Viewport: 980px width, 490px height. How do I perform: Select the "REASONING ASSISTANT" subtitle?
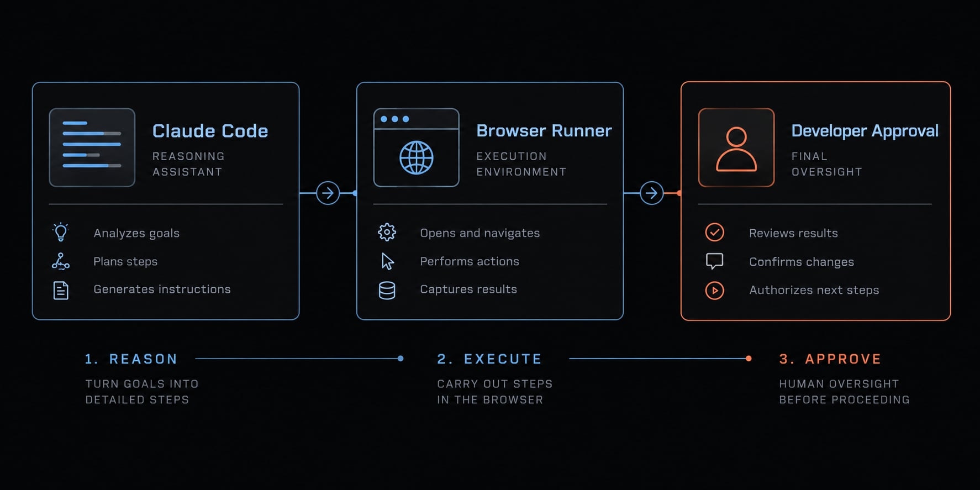coord(188,164)
